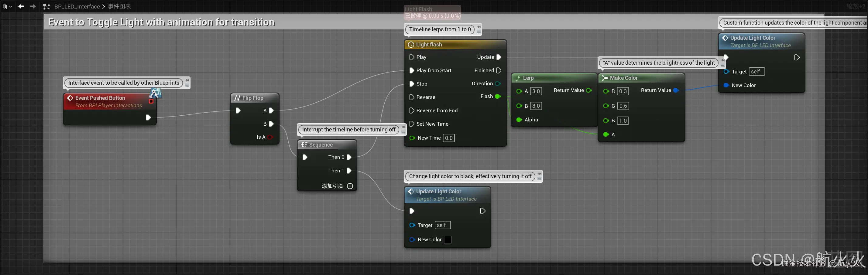Viewport: 868px width, 275px height.
Task: Select the comment box title about toggling light
Action: coord(161,22)
